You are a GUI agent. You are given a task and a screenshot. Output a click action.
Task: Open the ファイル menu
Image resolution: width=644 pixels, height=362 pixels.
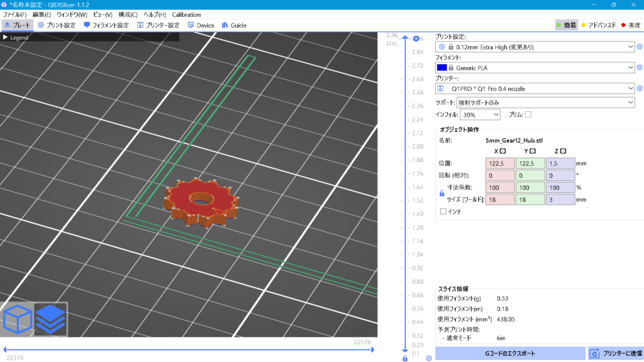(x=15, y=14)
